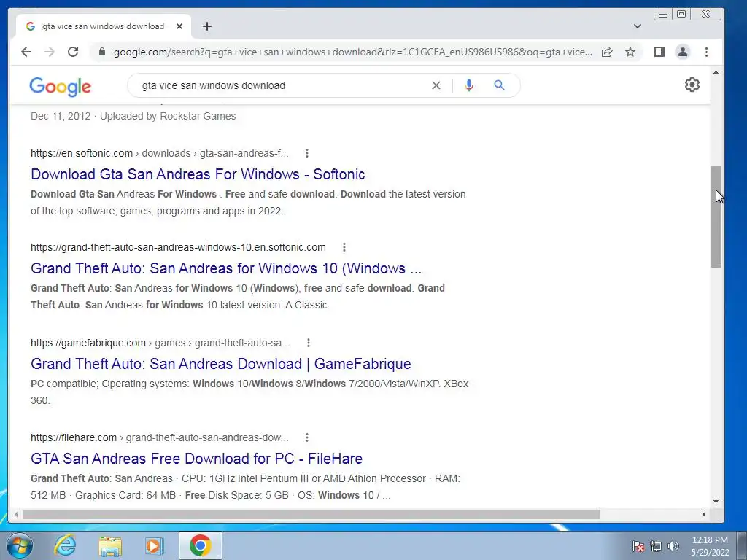Viewport: 747px width, 560px height.
Task: Open more options for filehare.com result
Action: [307, 437]
